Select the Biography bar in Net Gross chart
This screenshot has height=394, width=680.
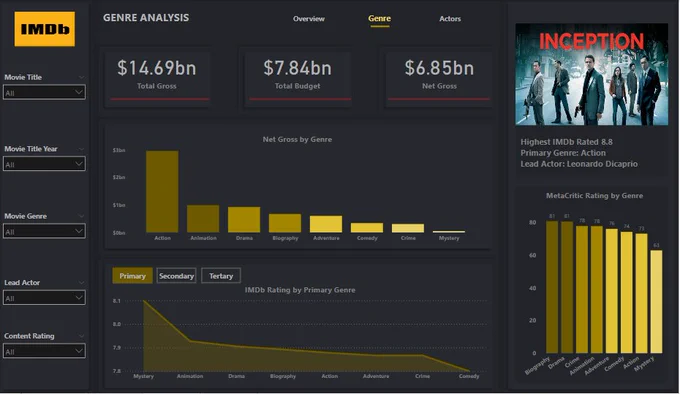click(x=285, y=223)
